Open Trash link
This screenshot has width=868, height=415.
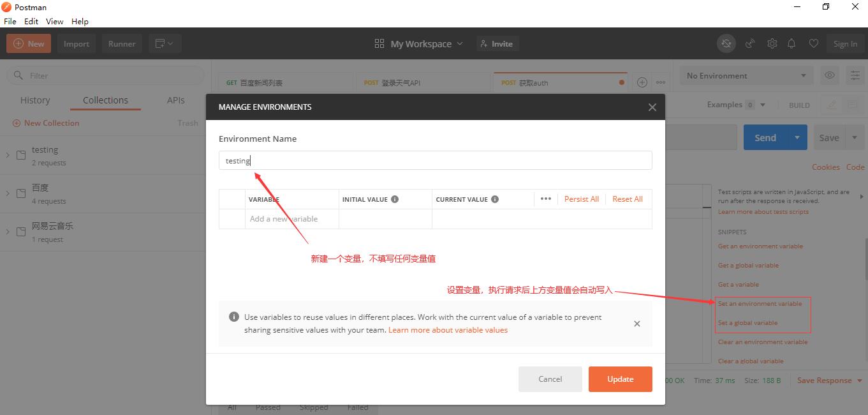[x=188, y=123]
